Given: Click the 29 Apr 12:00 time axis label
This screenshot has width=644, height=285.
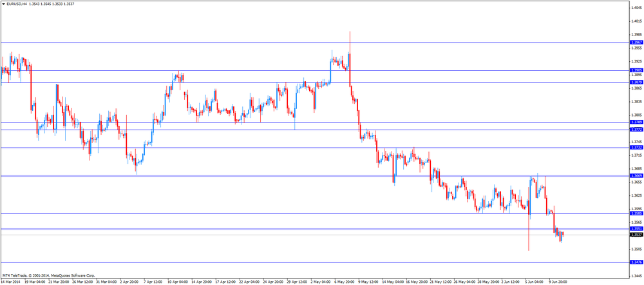Looking at the screenshot, I should click(x=296, y=282).
